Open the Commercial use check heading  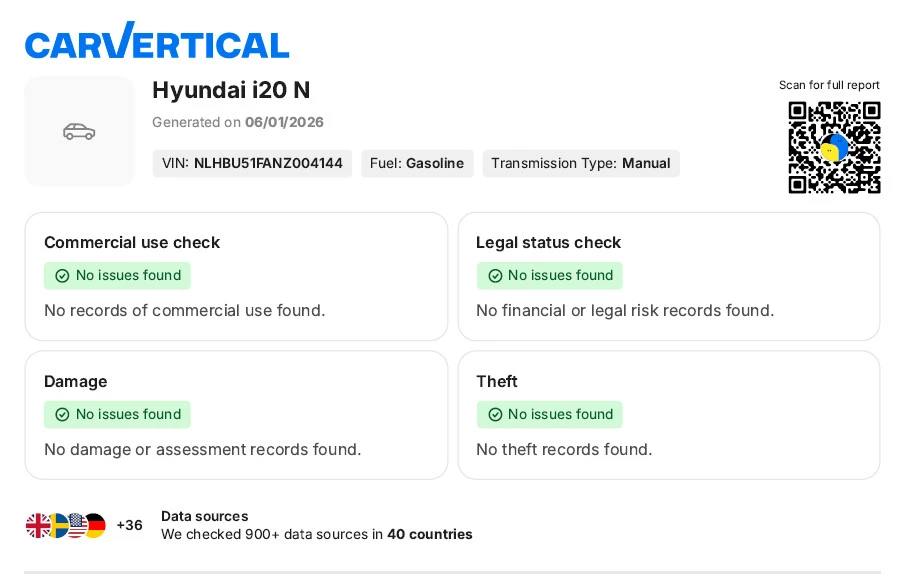pyautogui.click(x=132, y=242)
